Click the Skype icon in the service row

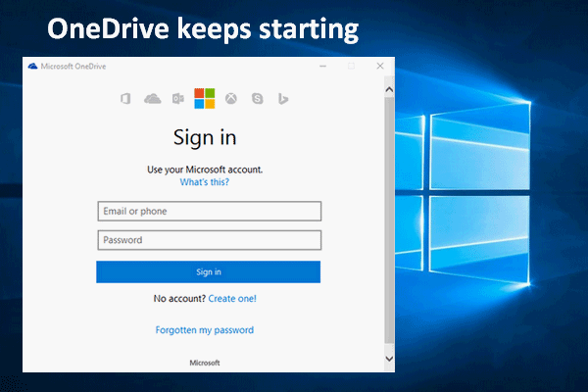(x=257, y=99)
